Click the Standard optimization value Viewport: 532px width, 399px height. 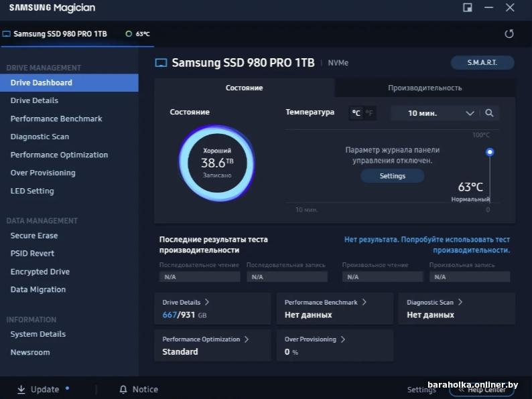tap(180, 352)
